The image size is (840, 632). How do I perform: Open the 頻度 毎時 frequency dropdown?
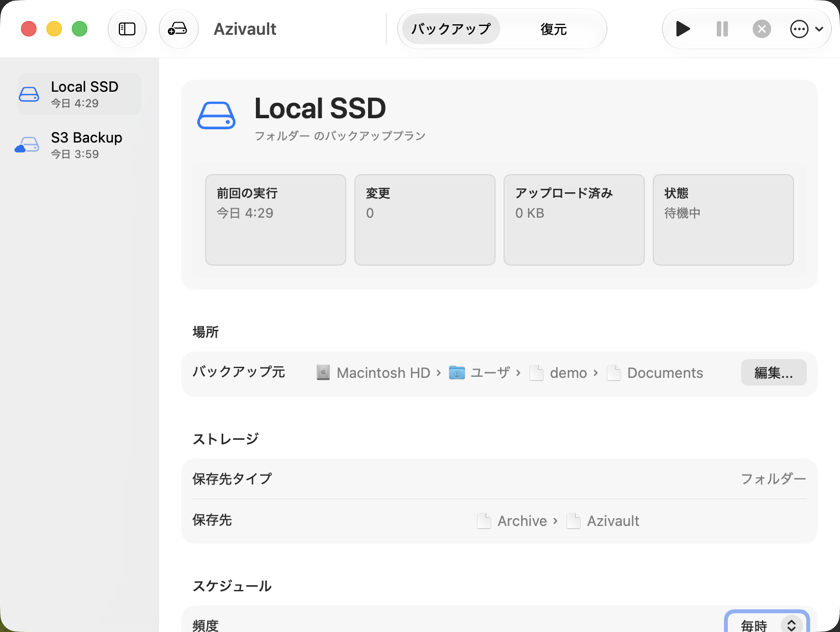[x=767, y=625]
